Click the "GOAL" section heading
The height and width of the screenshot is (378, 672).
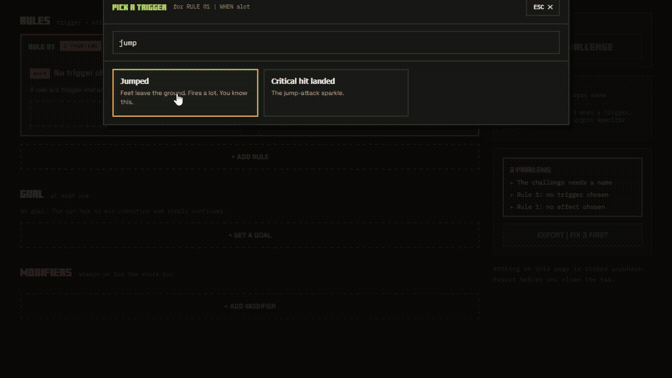point(32,194)
